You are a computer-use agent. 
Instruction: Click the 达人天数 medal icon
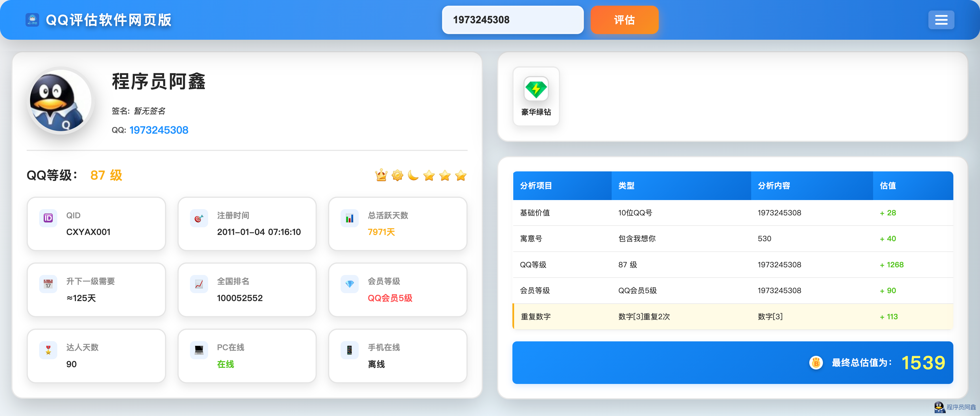(x=48, y=350)
